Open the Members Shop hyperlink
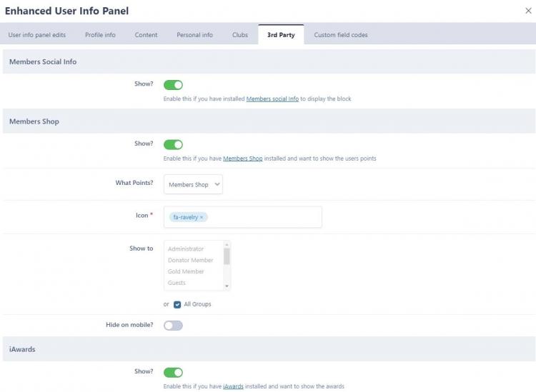This screenshot has height=392, width=536. (242, 159)
